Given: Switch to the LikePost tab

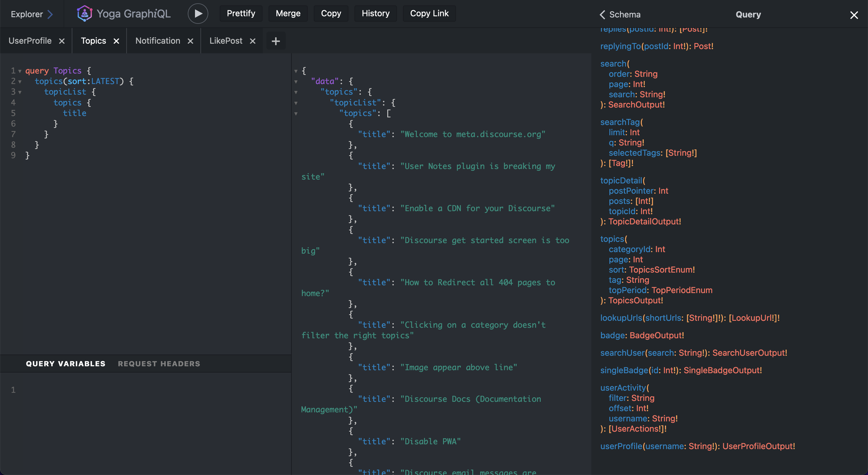Looking at the screenshot, I should [x=226, y=41].
